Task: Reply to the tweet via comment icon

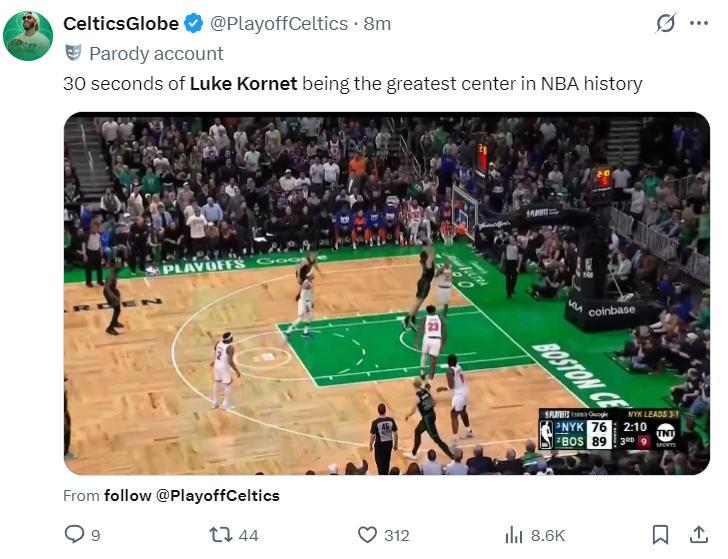Action: (x=75, y=535)
